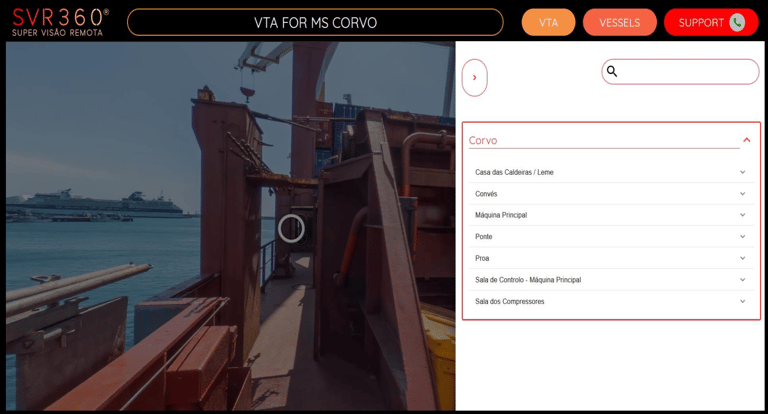The height and width of the screenshot is (414, 768).
Task: Collapse the Corvo section chevron
Action: click(746, 140)
